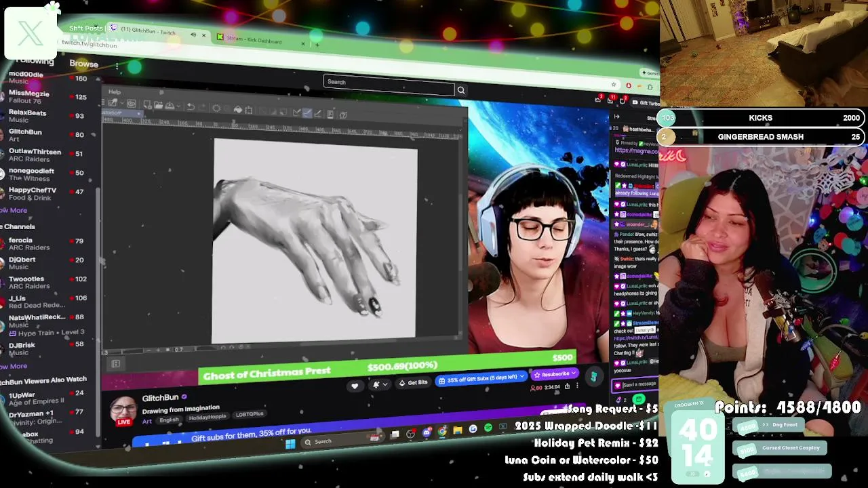Click the paint bucket fill icon in drawing toolbar
The width and height of the screenshot is (868, 488).
(x=237, y=109)
